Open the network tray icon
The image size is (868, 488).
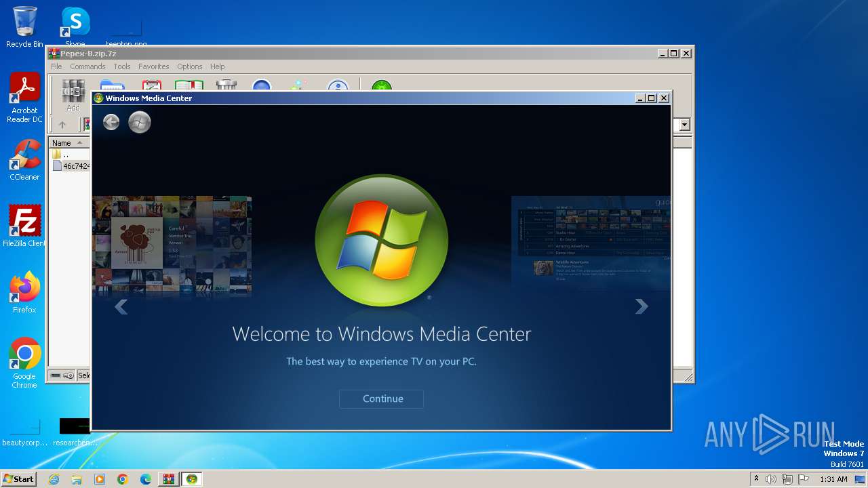[787, 479]
